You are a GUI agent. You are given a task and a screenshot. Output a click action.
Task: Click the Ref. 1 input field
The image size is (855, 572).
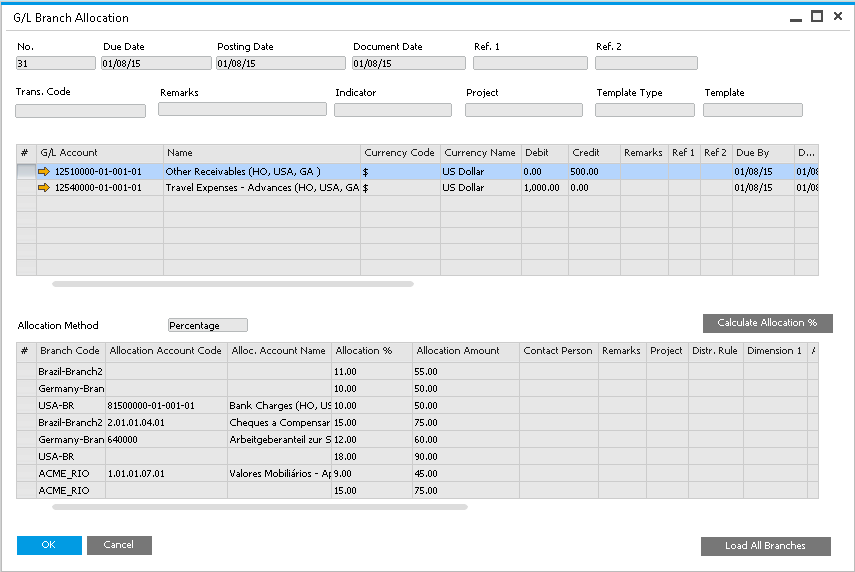pyautogui.click(x=530, y=63)
